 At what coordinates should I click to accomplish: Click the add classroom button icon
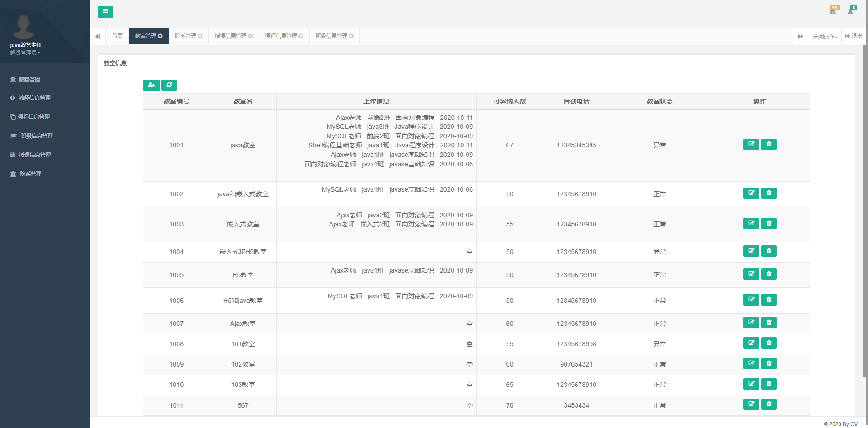tap(151, 85)
